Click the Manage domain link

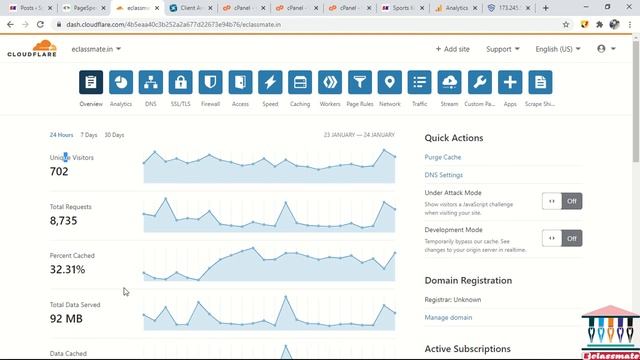coord(448,317)
